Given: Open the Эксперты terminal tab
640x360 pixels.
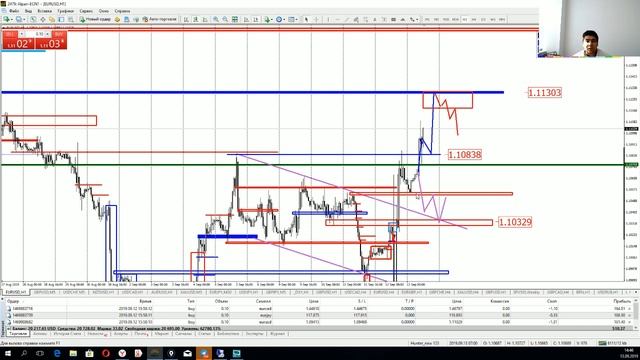Looking at the screenshot, I should click(254, 334).
